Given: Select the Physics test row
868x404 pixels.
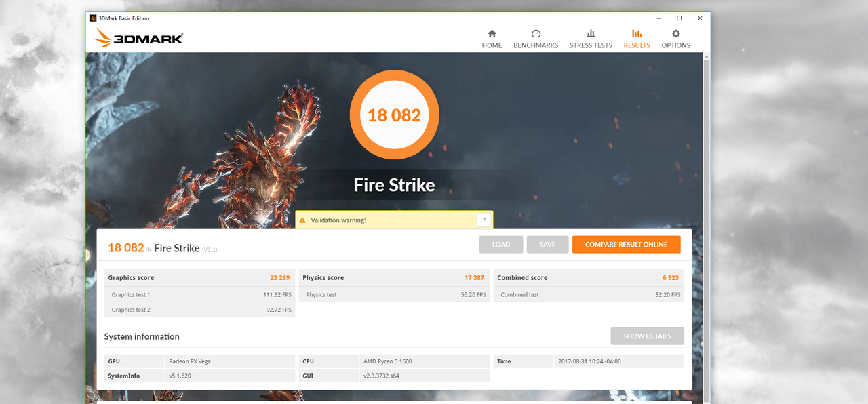Looking at the screenshot, I should pos(394,294).
